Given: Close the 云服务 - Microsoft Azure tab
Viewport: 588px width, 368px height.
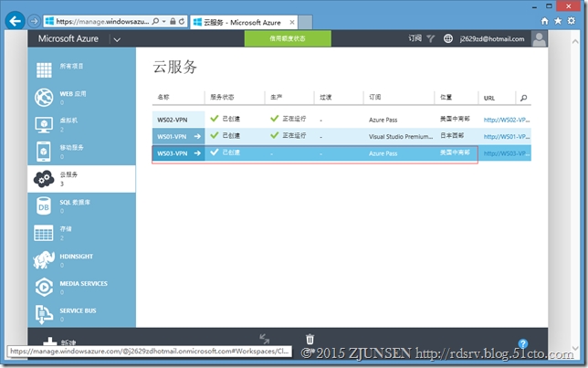Looking at the screenshot, I should pos(292,23).
